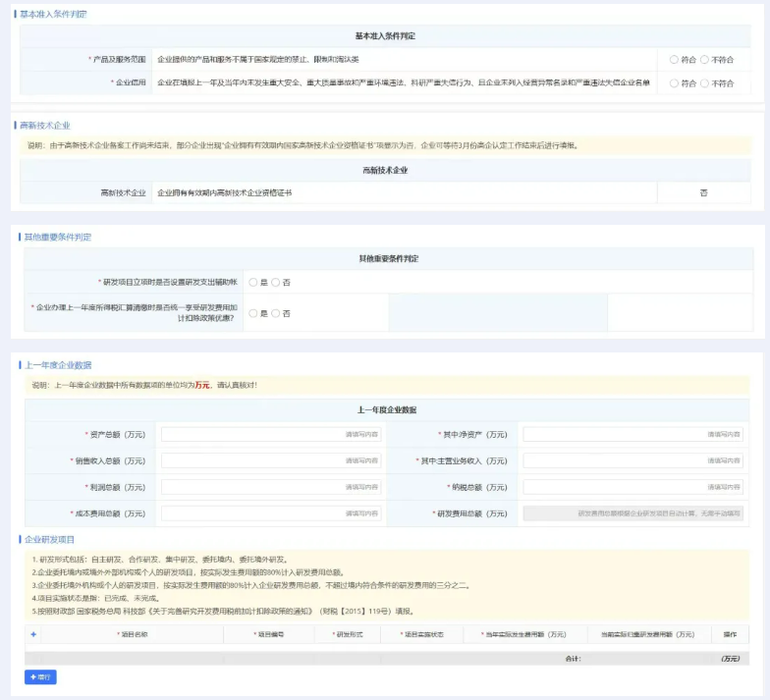
Task: Choose 不符合 for 企业信用
Action: pos(705,83)
